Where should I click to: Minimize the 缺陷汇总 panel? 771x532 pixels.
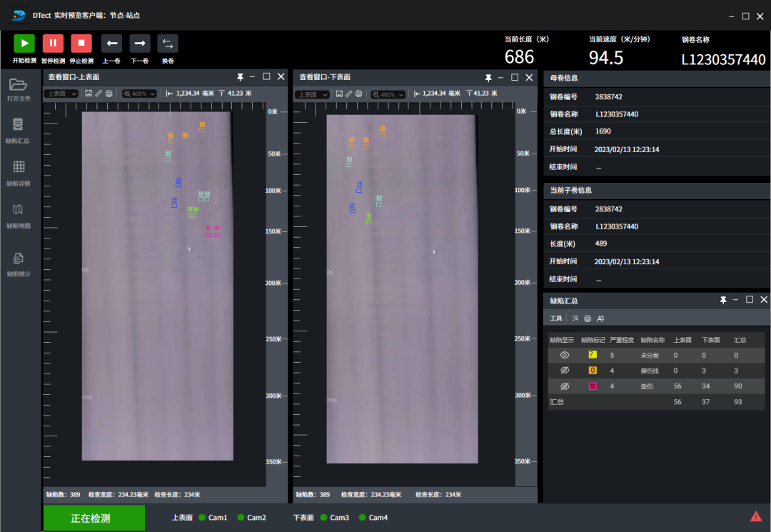[735, 300]
